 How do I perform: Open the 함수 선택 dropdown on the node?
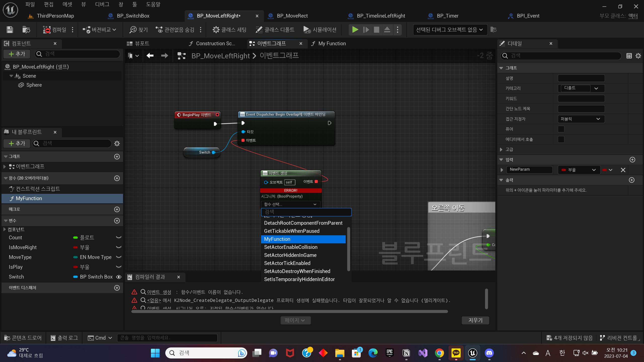pos(290,204)
